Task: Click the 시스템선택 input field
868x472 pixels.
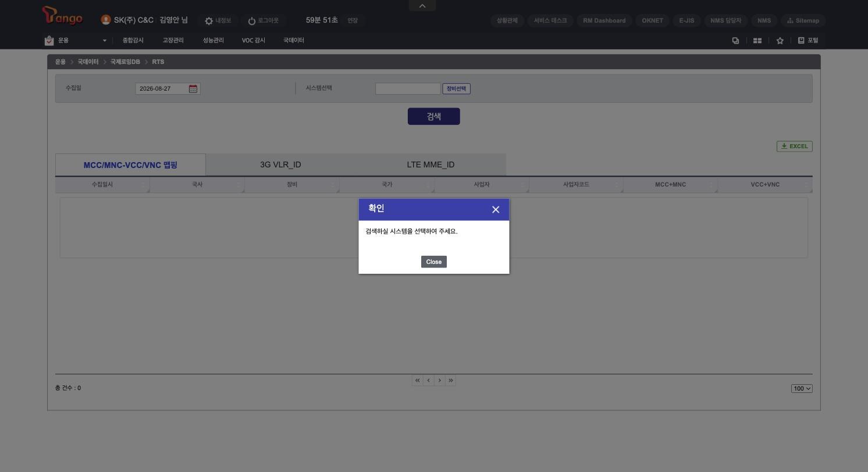Action: point(408,89)
